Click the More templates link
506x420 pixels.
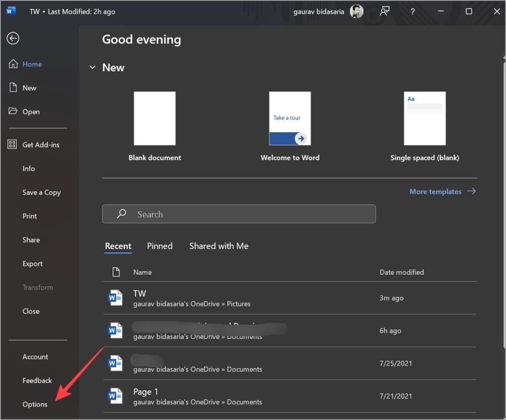click(435, 191)
